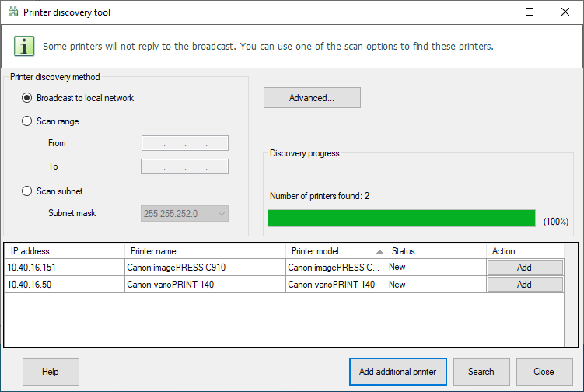Select the Scan range radio button

click(28, 121)
